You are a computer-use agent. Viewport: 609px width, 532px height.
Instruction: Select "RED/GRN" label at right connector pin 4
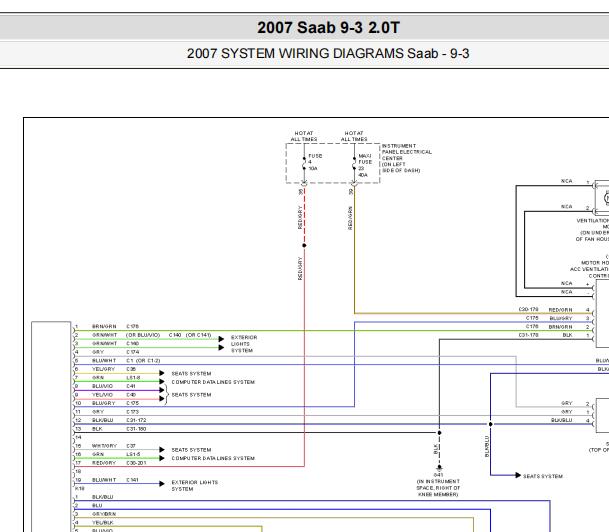tap(560, 310)
